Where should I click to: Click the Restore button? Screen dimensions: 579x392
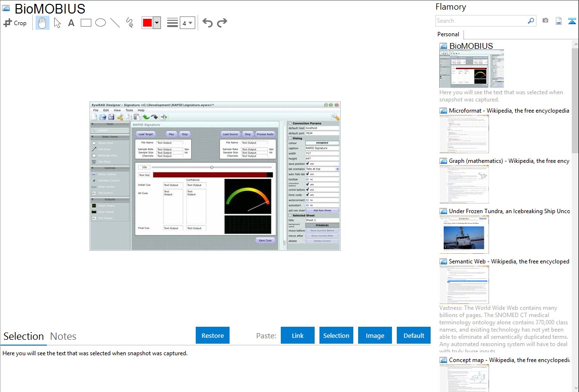[212, 335]
